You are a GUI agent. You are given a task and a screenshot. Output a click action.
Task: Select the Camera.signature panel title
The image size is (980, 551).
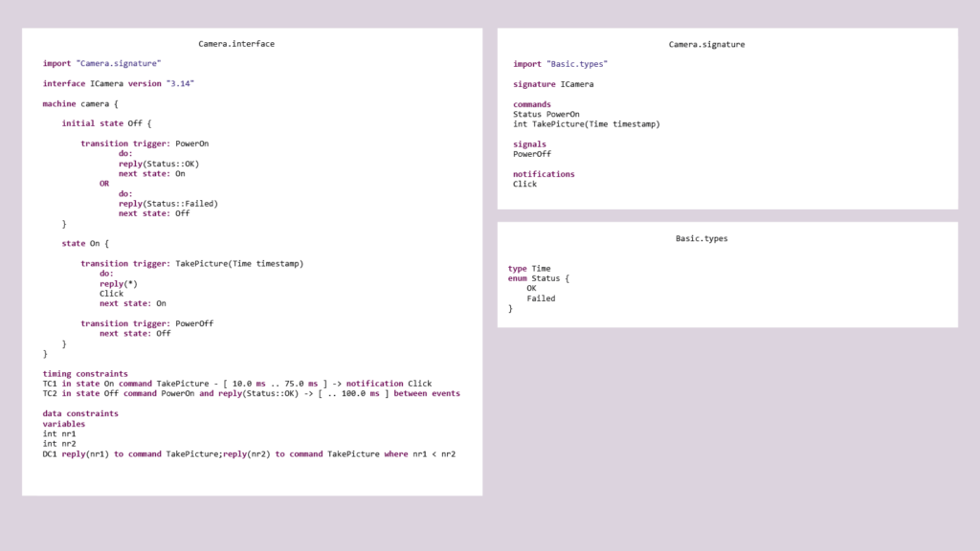706,44
